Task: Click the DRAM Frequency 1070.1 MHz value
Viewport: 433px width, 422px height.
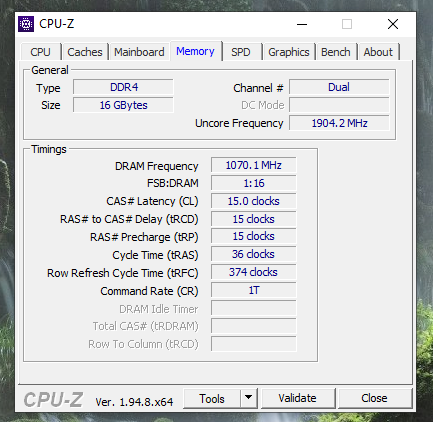Action: 254,165
